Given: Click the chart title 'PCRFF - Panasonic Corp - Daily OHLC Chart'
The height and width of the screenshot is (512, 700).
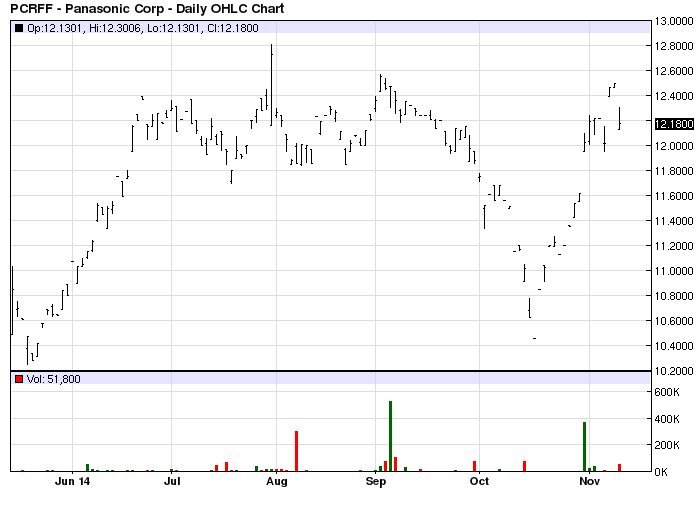Looking at the screenshot, I should tap(147, 8).
